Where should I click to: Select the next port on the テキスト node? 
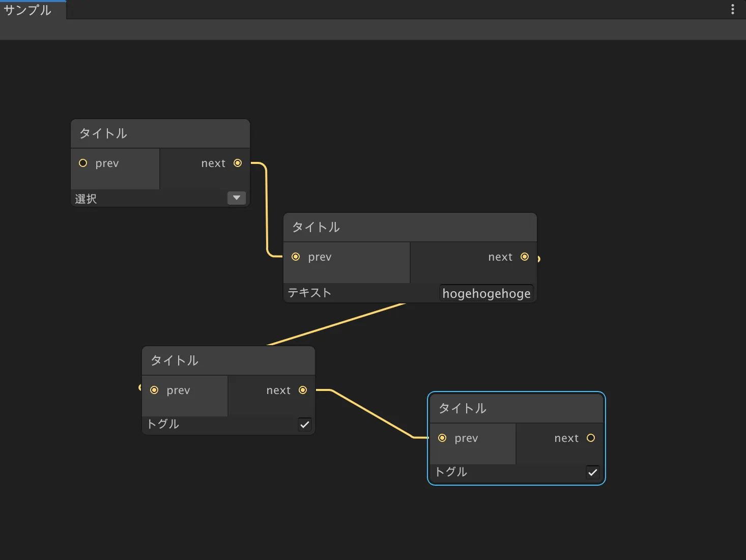tap(525, 257)
